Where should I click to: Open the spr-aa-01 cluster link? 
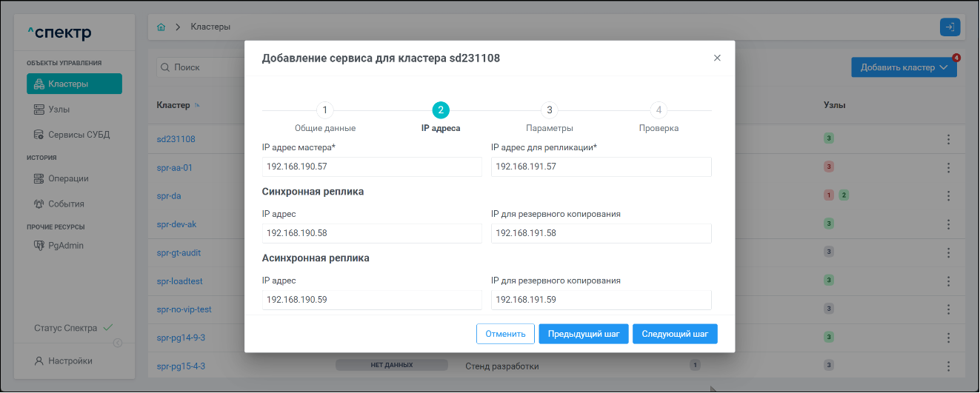tap(174, 167)
